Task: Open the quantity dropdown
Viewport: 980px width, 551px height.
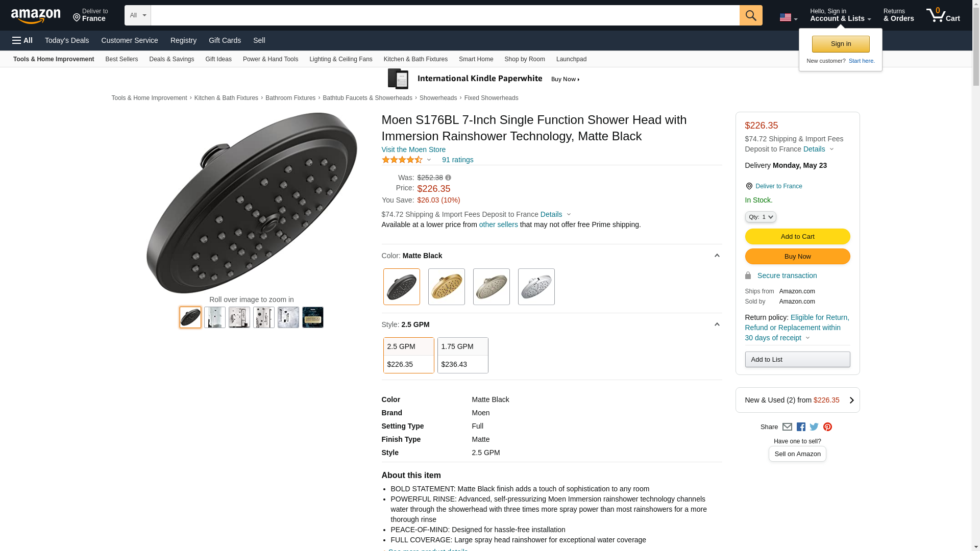Action: (760, 217)
